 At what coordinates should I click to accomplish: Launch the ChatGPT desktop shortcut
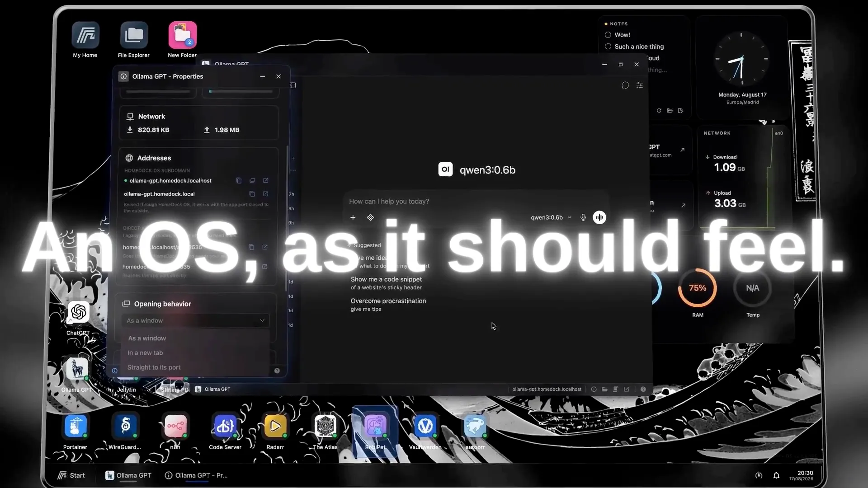[78, 312]
